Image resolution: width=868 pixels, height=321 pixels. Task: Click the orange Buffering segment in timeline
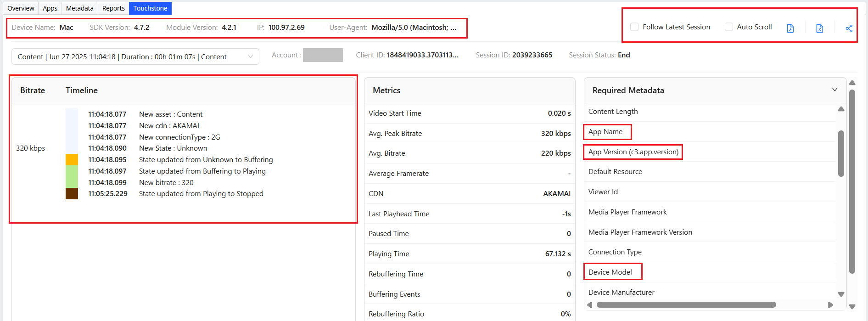click(72, 159)
